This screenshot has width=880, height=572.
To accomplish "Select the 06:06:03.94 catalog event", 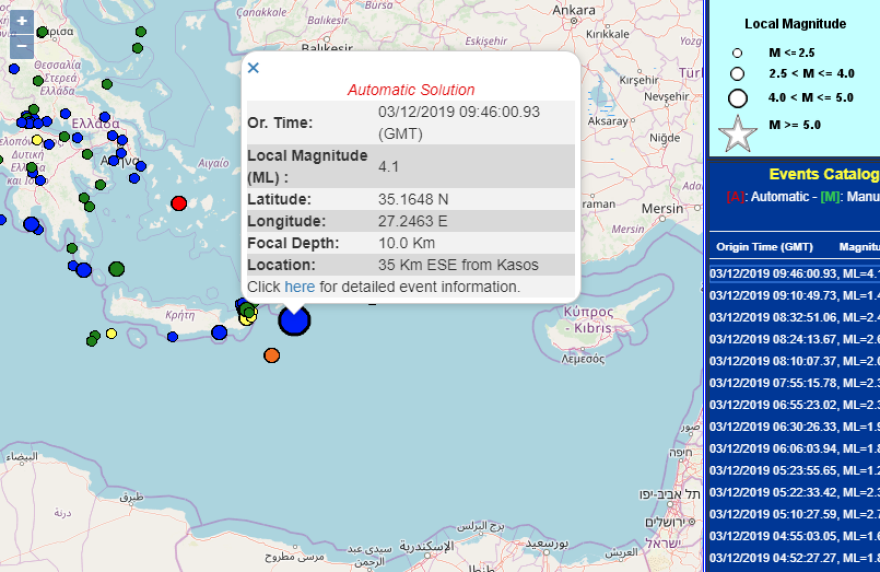I will click(x=794, y=449).
